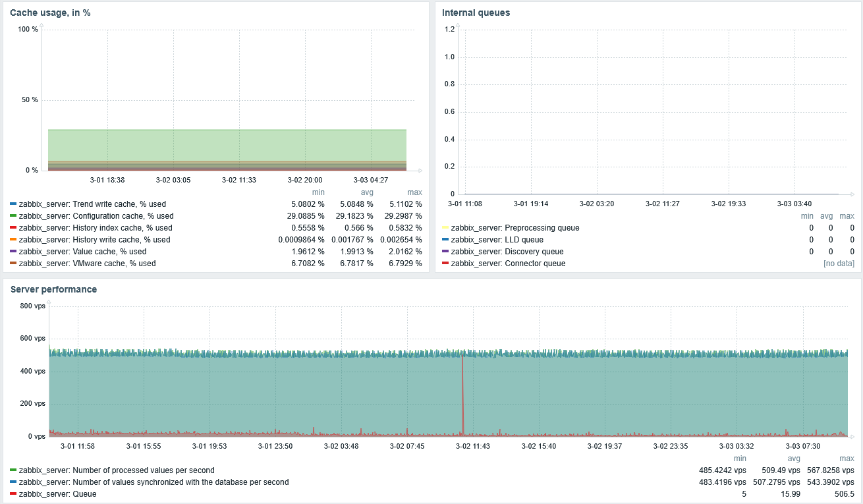Screen dimensions: 863x504
Task: Click the Discovery queue purple legend swatch
Action: point(445,252)
